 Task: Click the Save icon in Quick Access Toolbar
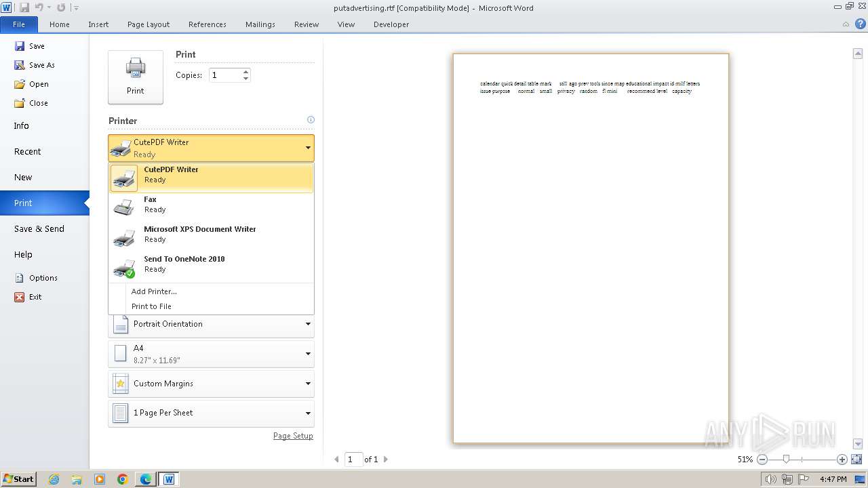[x=24, y=7]
